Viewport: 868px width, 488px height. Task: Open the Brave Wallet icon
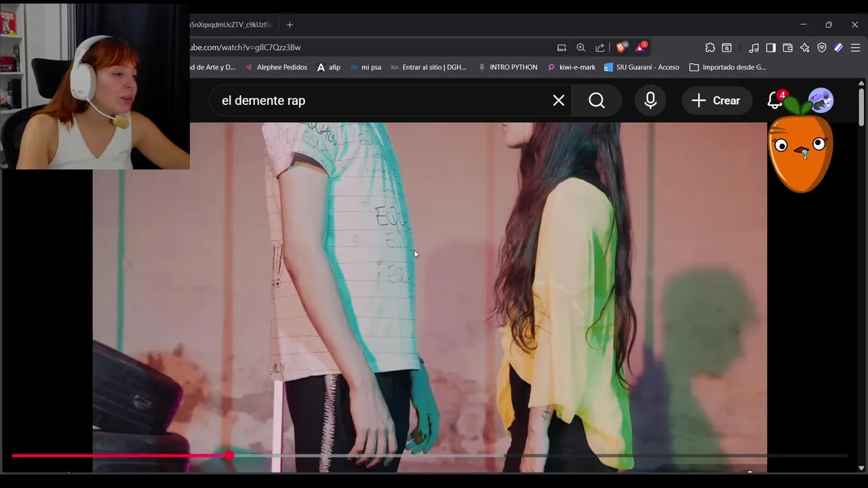788,47
